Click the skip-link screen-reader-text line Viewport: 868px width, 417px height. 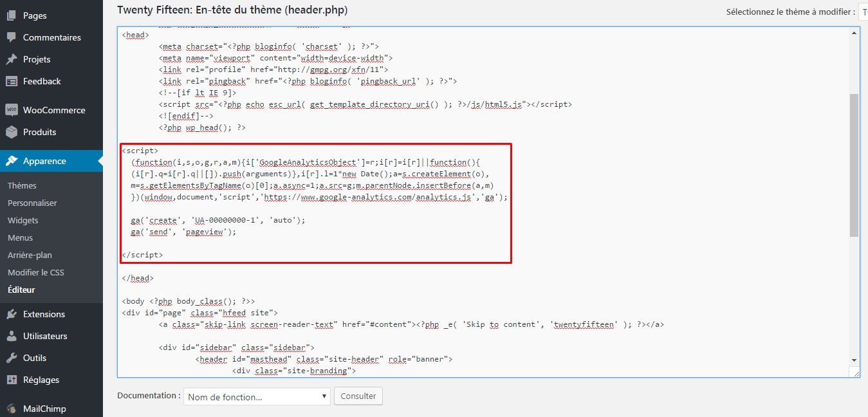pos(411,324)
